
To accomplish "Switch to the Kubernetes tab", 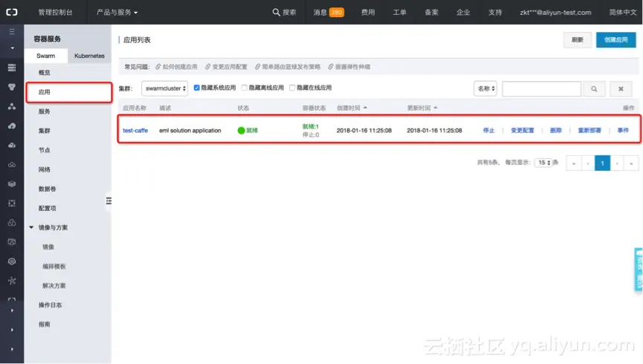I will click(89, 56).
